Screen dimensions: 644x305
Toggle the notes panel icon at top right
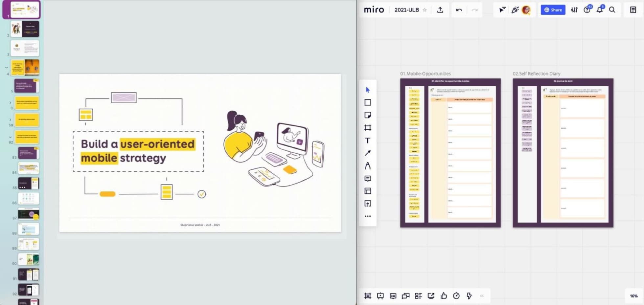point(633,10)
